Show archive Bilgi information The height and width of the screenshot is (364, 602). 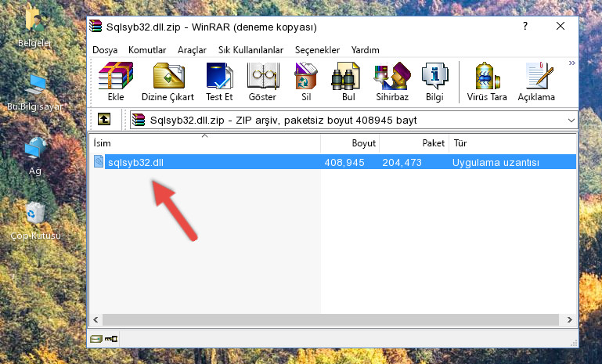(434, 81)
